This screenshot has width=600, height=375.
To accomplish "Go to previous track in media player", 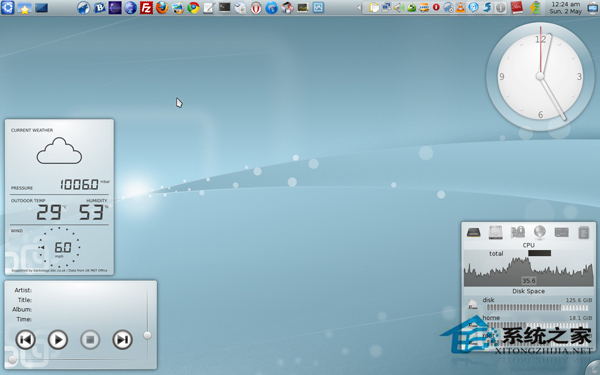I will click(x=25, y=339).
